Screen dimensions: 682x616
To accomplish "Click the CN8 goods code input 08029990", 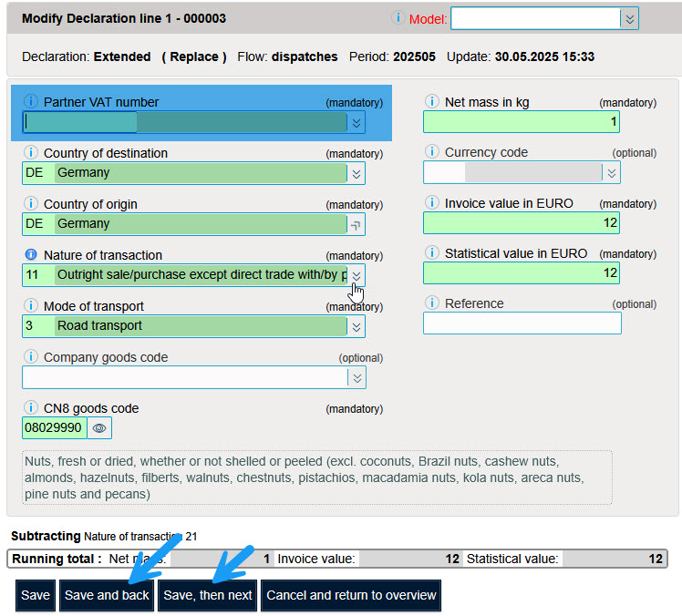I will coord(55,427).
